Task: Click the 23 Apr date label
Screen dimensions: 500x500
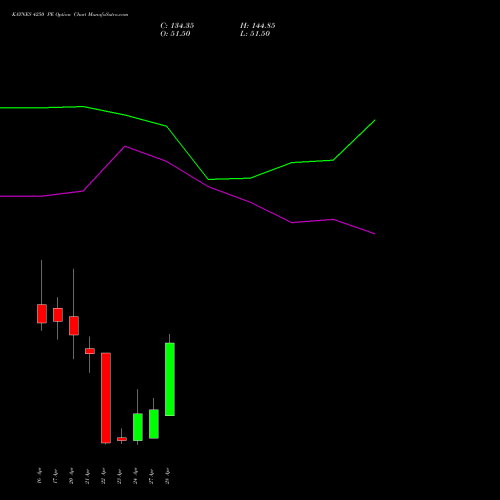Action: pos(119,476)
